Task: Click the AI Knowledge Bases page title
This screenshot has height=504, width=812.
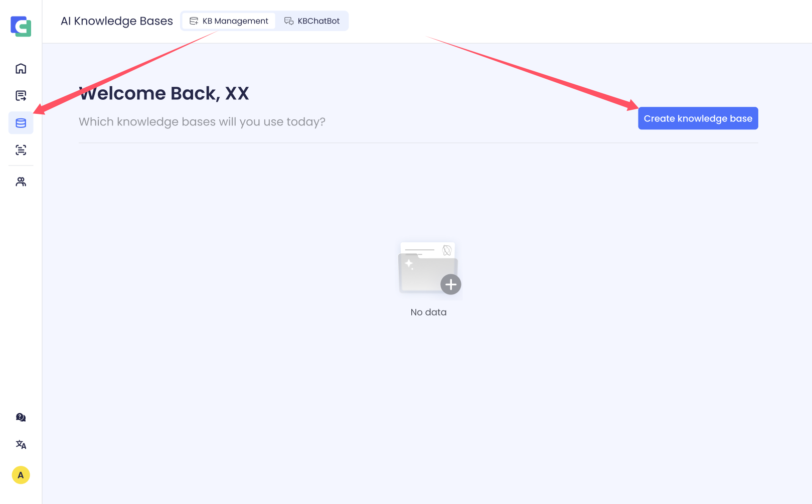Action: pyautogui.click(x=117, y=21)
